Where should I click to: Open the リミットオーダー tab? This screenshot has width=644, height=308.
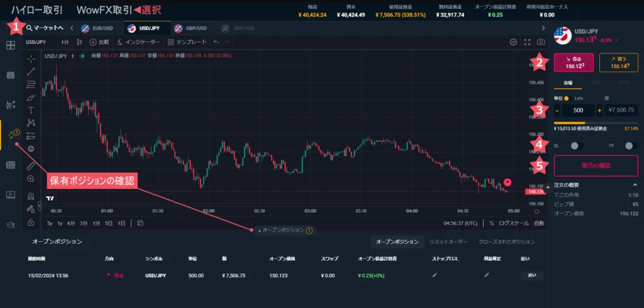pyautogui.click(x=448, y=242)
